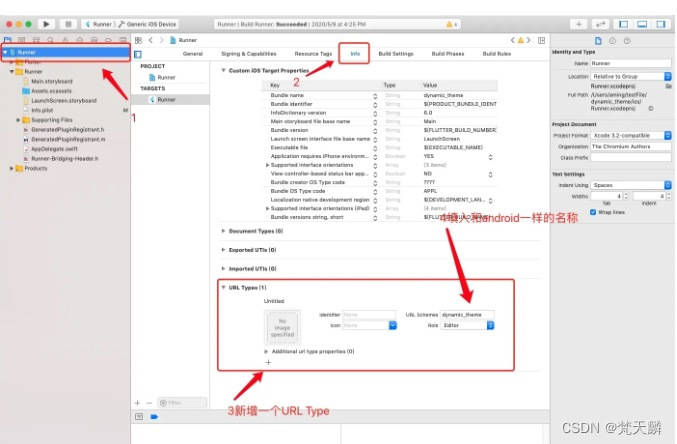Open the Project Format dropdown
The height and width of the screenshot is (444, 677).
pos(631,136)
